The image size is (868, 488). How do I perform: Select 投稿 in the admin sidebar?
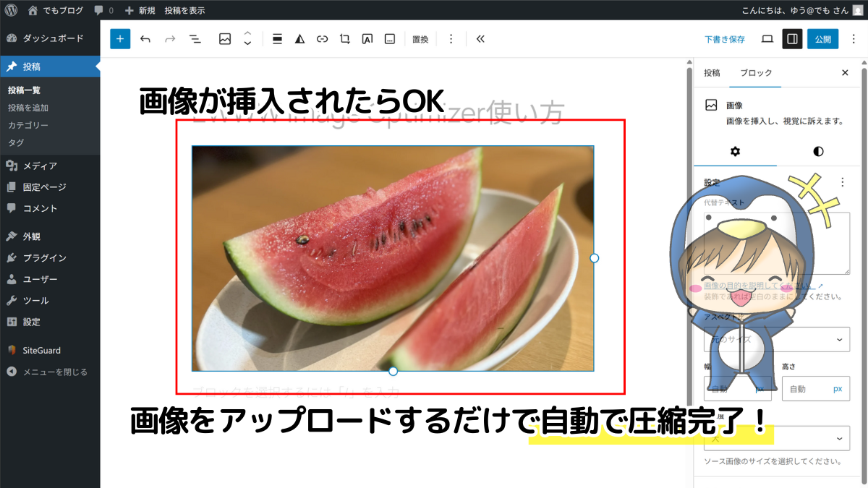click(50, 67)
